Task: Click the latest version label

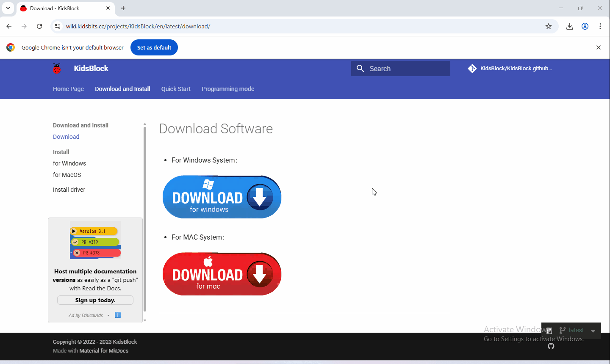Action: click(x=576, y=330)
